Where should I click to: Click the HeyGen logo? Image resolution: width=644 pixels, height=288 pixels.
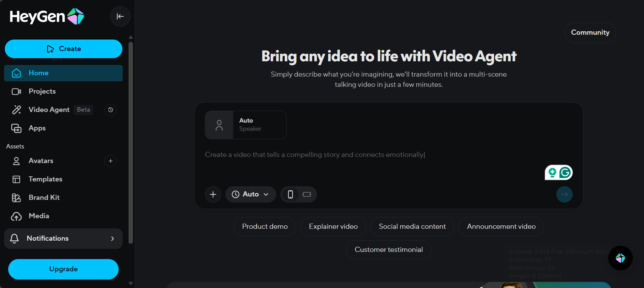tap(47, 16)
